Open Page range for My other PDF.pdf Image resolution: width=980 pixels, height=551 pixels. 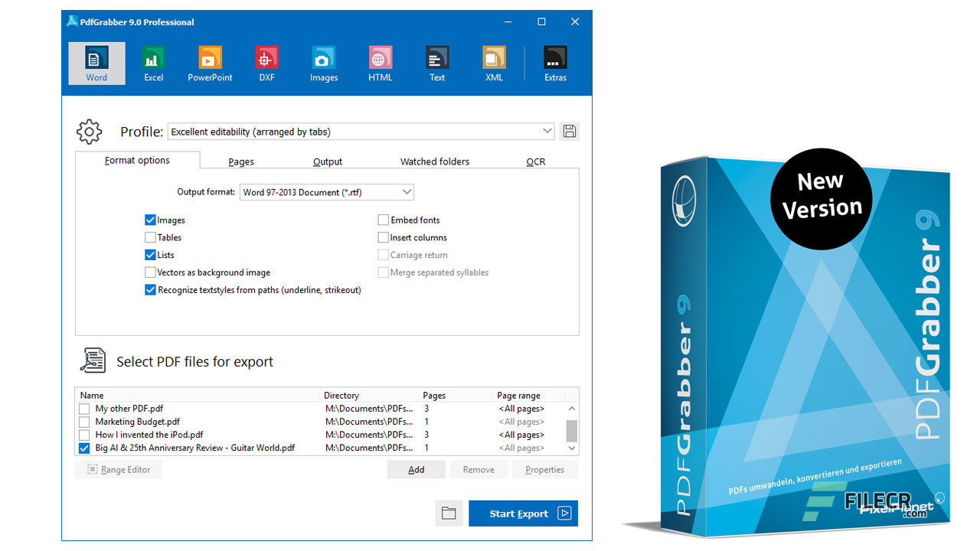pos(521,409)
